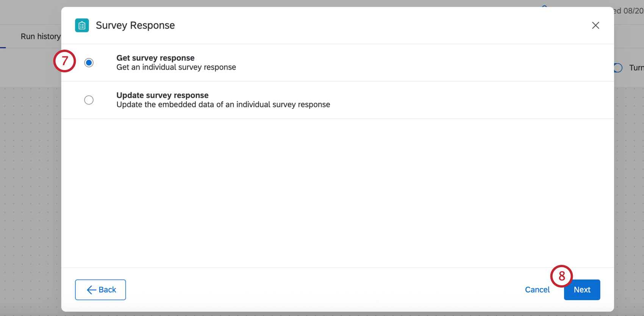The height and width of the screenshot is (316, 644).
Task: Click the dotted workflow canvas background
Action: 30,189
